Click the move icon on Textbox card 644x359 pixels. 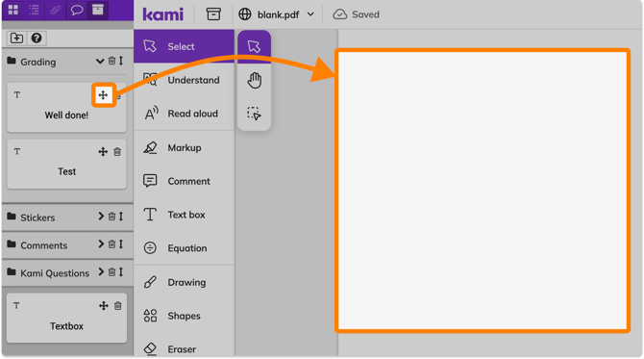click(104, 305)
